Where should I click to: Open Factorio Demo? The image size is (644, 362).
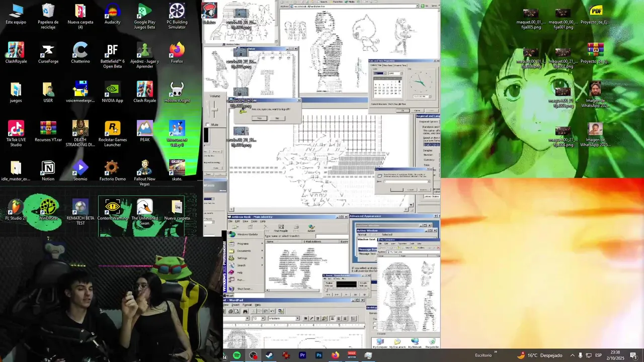point(112,171)
